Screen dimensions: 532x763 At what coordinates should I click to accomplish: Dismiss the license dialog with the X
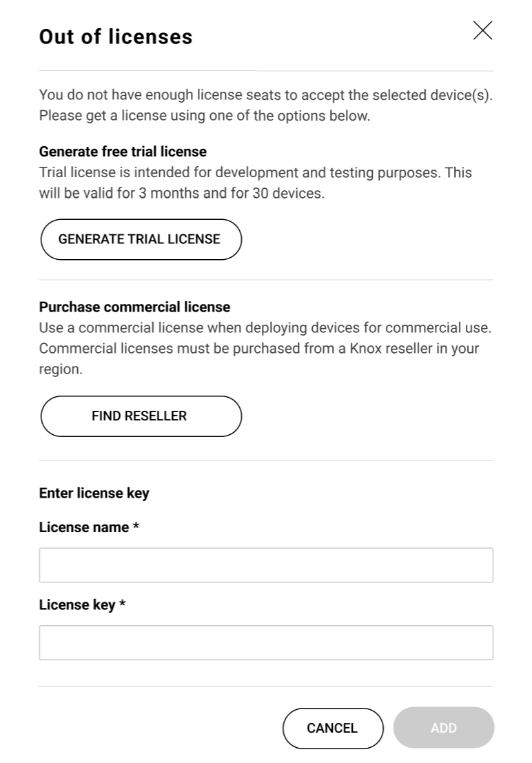click(x=482, y=30)
